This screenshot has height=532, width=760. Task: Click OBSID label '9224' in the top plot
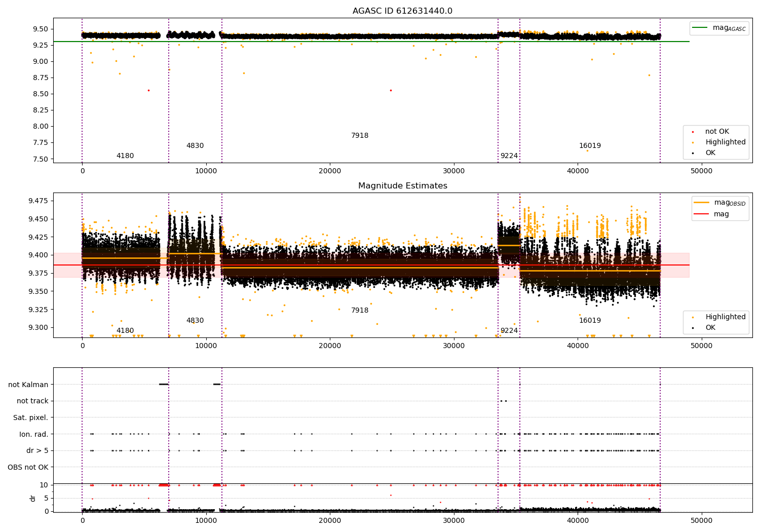(x=509, y=156)
